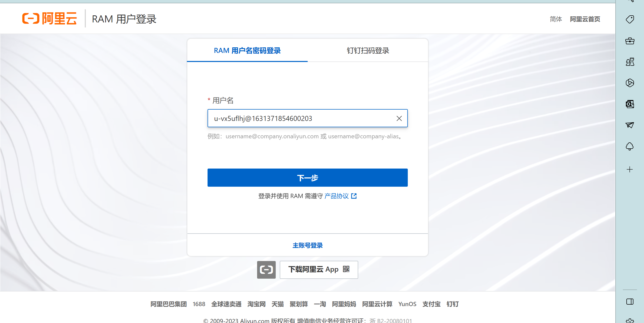Click the plus icon to add sidebar app
The image size is (644, 323).
[630, 169]
